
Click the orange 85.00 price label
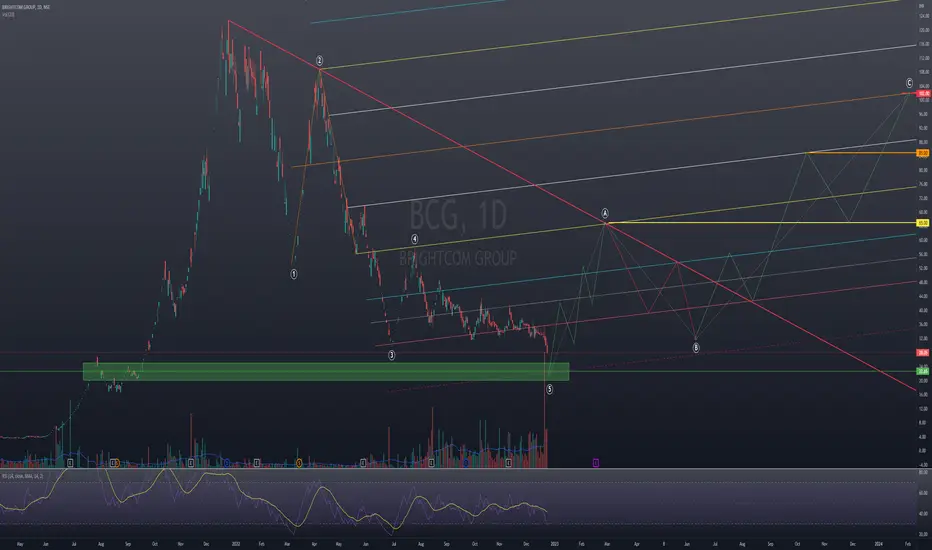[923, 153]
